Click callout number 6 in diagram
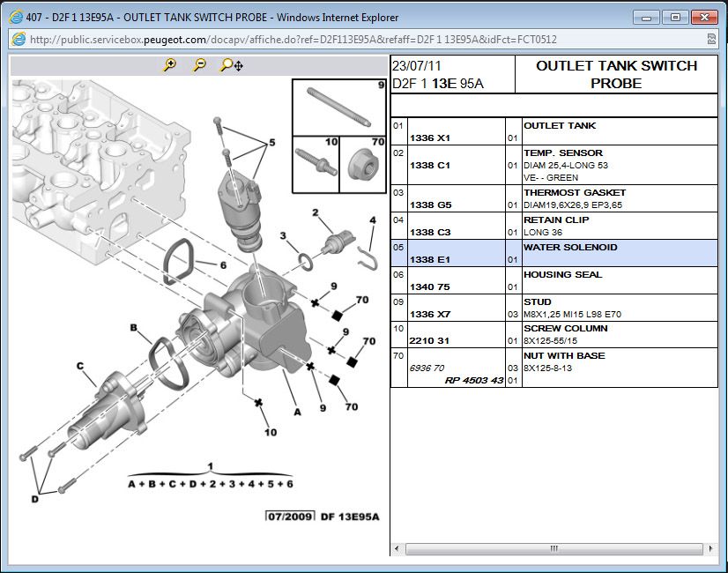728x573 pixels. [x=223, y=265]
